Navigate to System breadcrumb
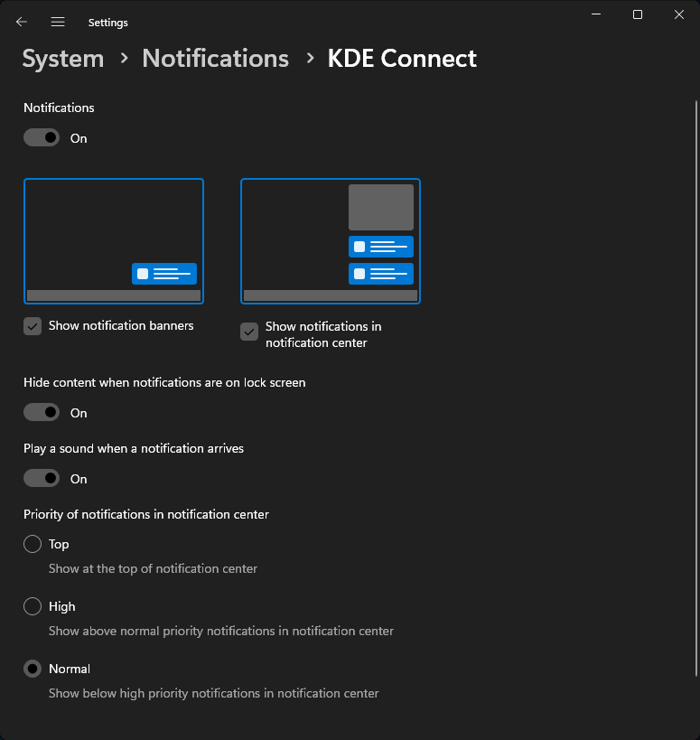700x740 pixels. click(62, 59)
